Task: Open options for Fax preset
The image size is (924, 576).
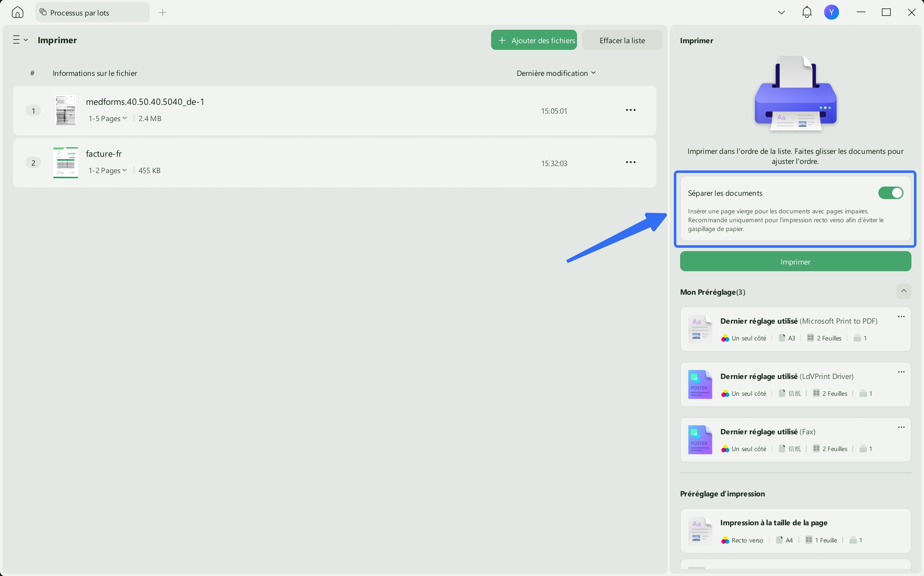Action: (x=901, y=427)
